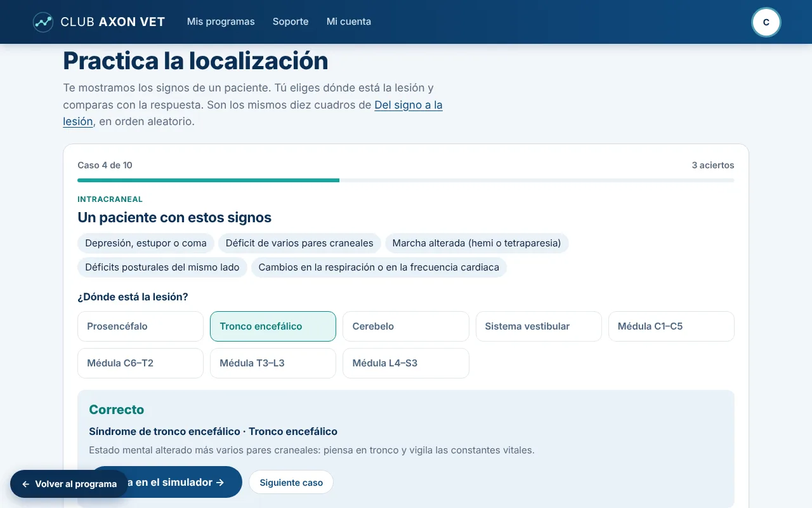The width and height of the screenshot is (812, 508).
Task: Click the INTRACRANEAL category label
Action: [110, 199]
